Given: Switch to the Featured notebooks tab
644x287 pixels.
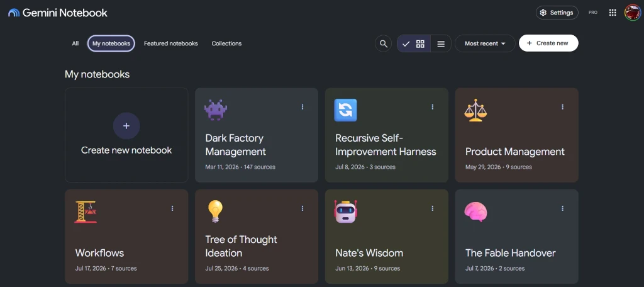Looking at the screenshot, I should pos(171,43).
